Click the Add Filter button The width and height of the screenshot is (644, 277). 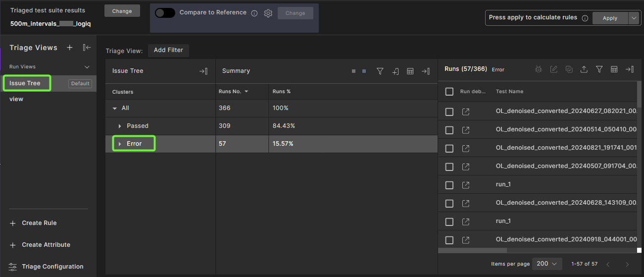[x=168, y=50]
